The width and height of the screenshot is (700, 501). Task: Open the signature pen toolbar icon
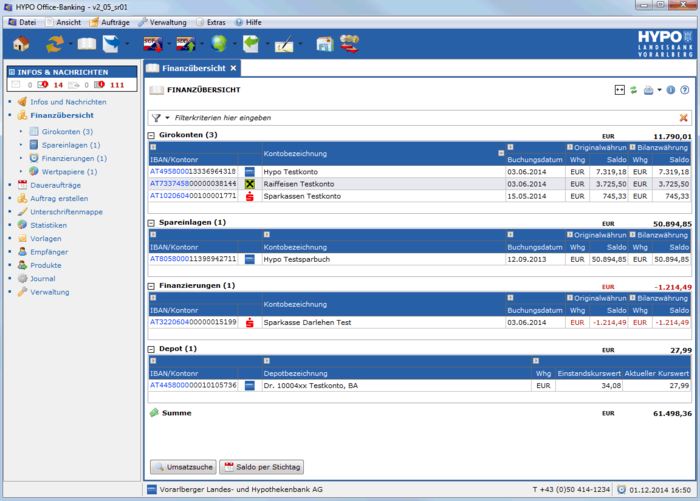click(284, 44)
